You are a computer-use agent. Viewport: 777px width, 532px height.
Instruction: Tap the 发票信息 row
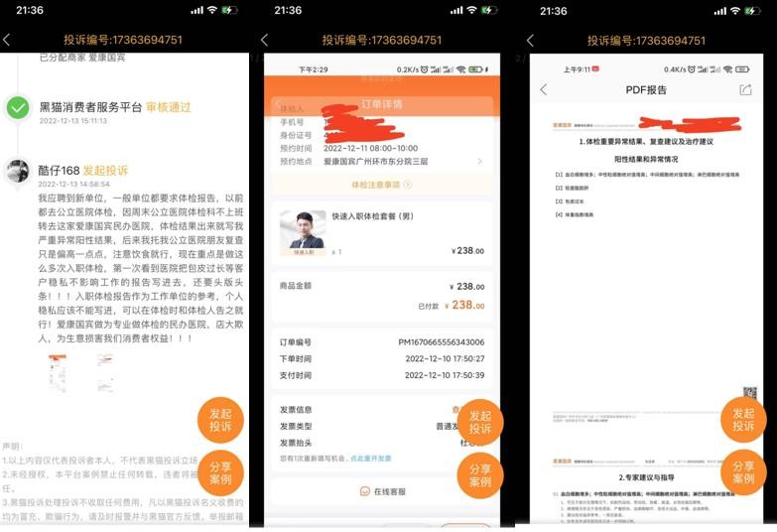(x=382, y=410)
